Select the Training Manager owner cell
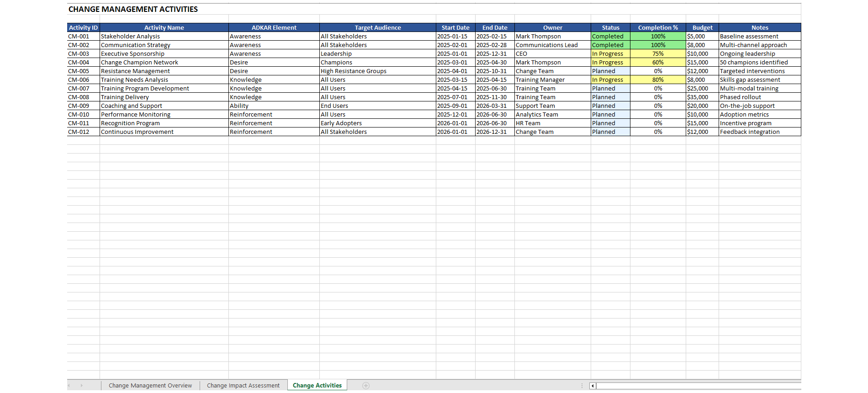 coord(553,80)
